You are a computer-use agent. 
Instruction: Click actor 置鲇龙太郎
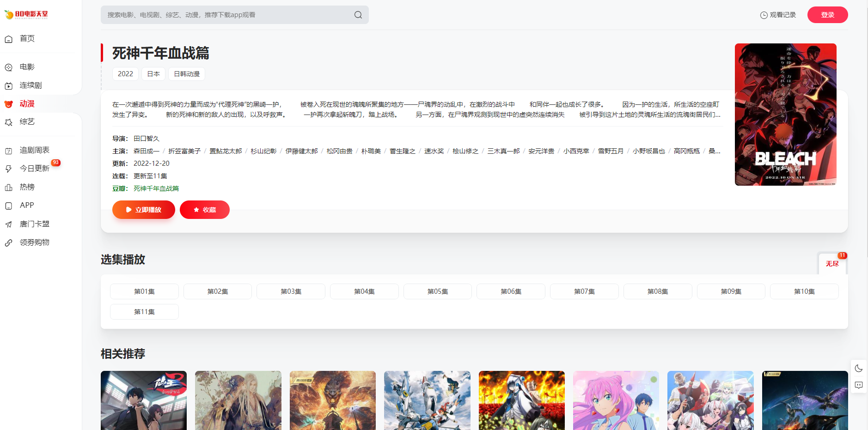[226, 151]
